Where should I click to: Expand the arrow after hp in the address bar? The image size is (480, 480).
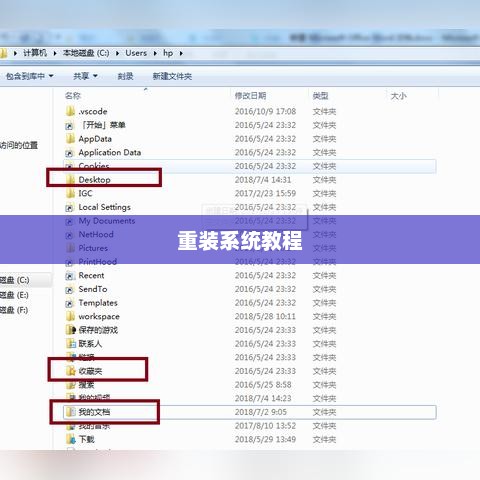[181, 53]
